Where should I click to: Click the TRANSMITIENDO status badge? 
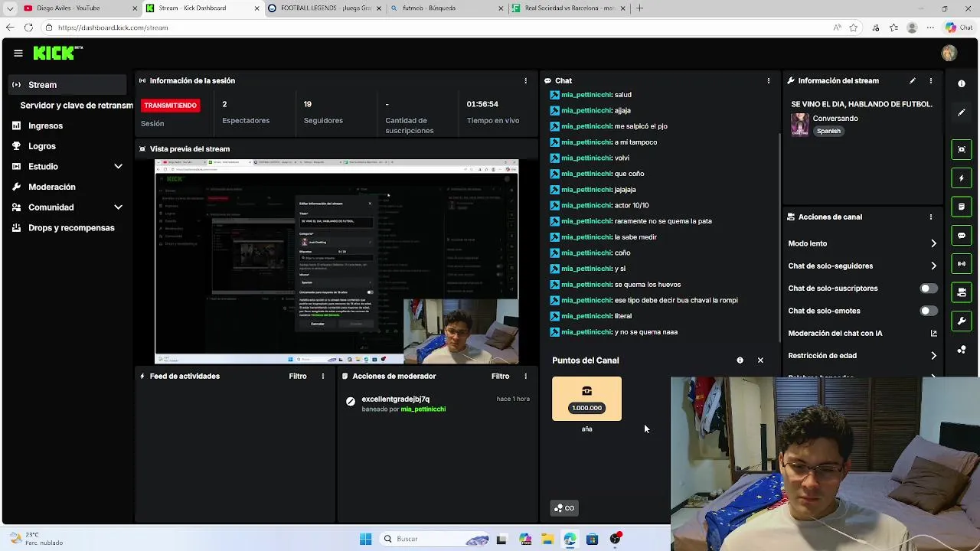[x=170, y=105]
